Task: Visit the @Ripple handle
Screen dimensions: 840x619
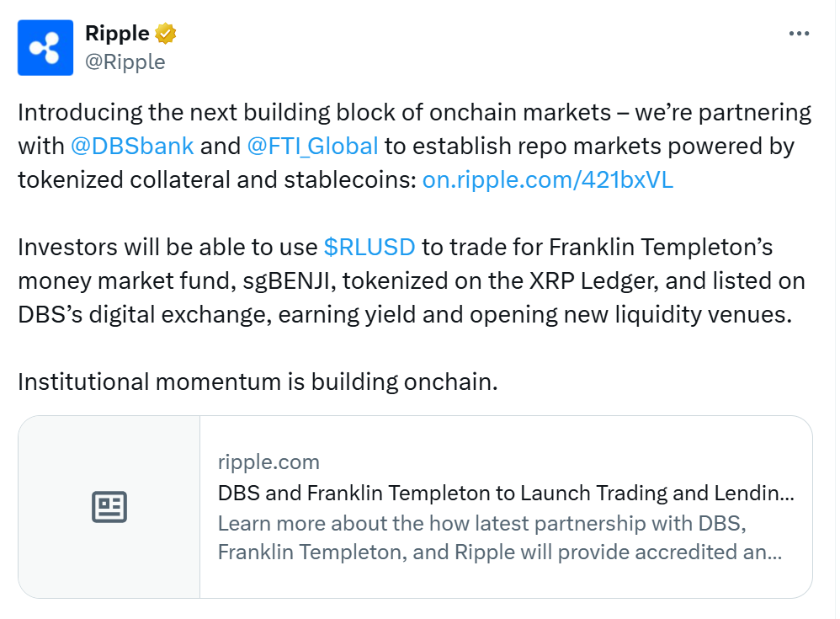Action: 125,61
